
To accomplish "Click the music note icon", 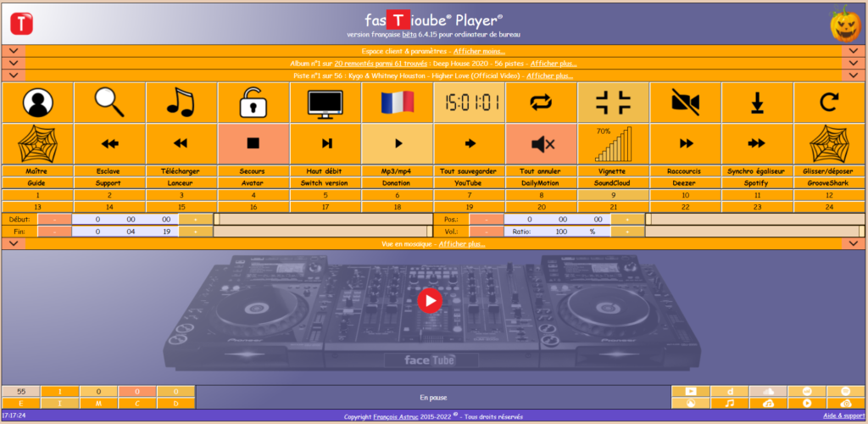I will point(181,103).
